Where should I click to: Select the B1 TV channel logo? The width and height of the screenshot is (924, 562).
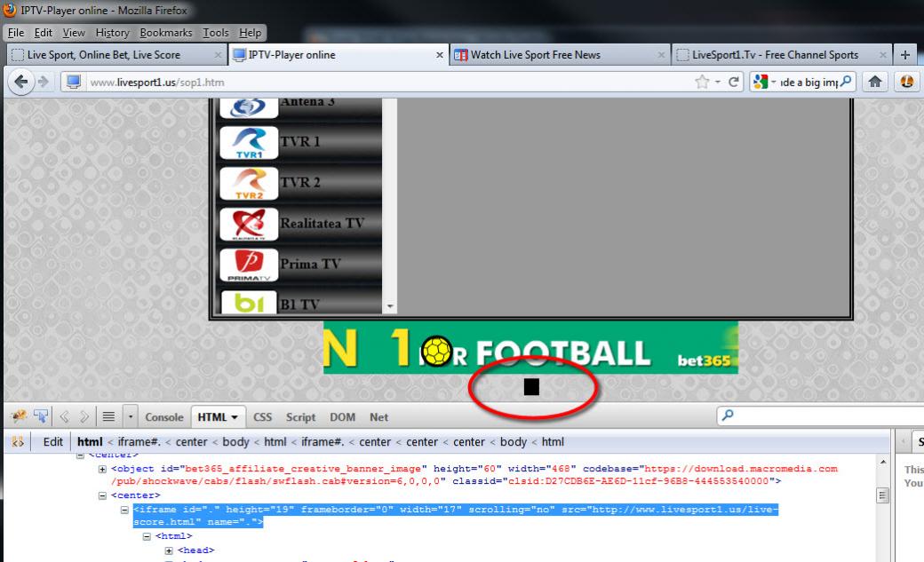tap(249, 302)
